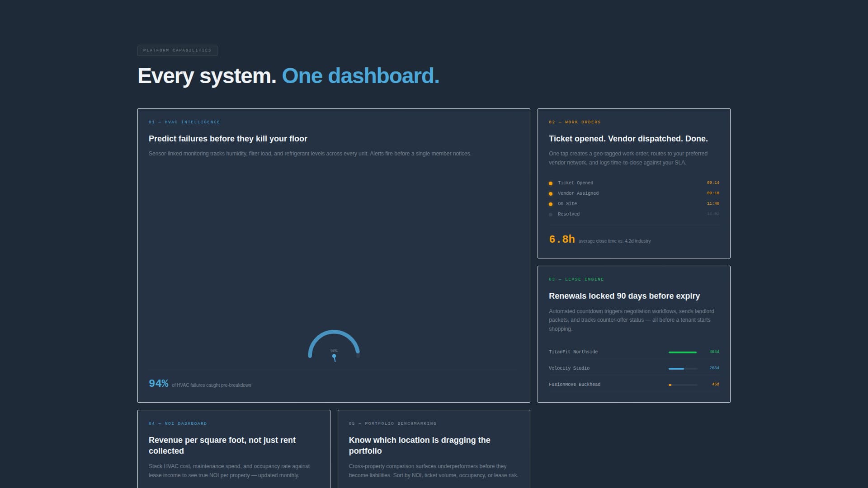Image resolution: width=868 pixels, height=488 pixels.
Task: Click the '02 — WORK ORDERS' label
Action: point(575,122)
